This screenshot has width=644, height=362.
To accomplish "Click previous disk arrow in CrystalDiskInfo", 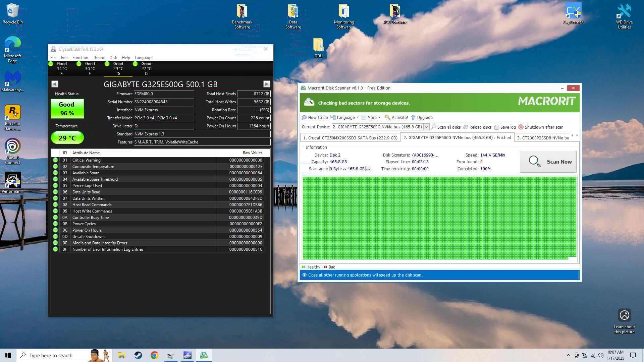I will (55, 84).
